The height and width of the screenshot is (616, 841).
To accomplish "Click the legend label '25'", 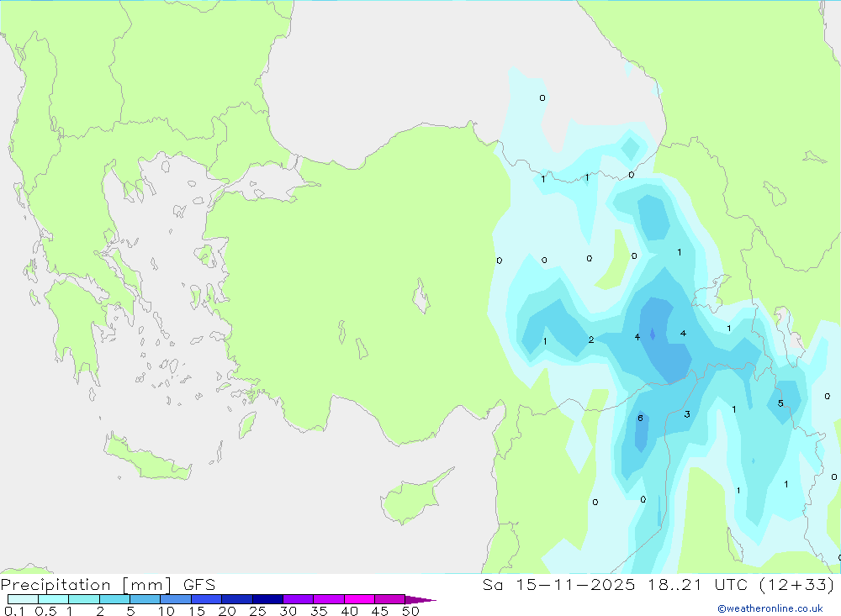I will pos(257,611).
